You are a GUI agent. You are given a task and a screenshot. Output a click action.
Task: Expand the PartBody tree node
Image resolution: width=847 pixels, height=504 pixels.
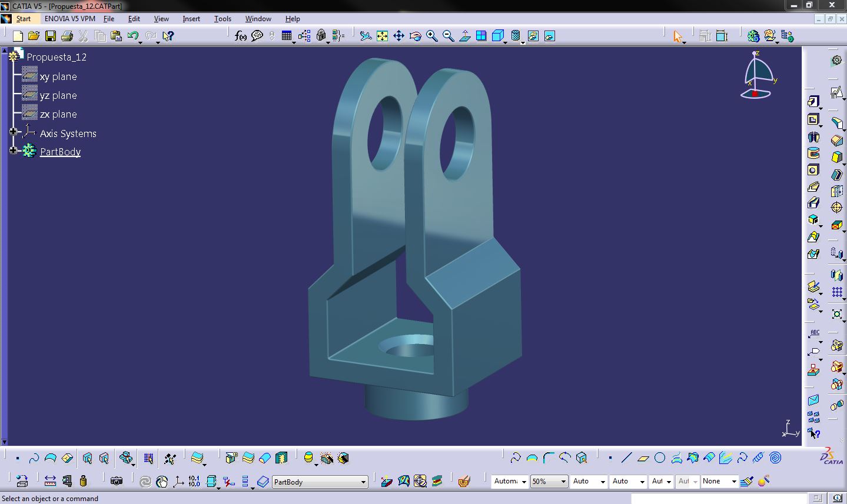[14, 151]
